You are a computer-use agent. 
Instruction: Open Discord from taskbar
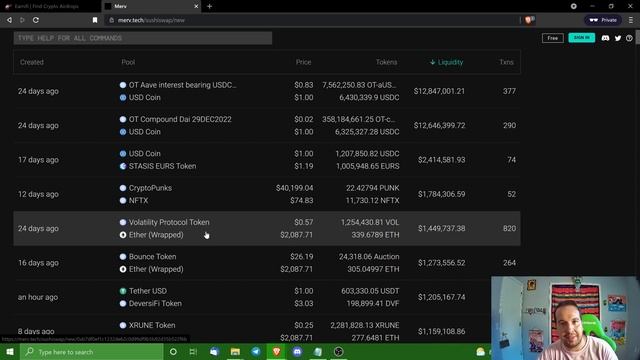coord(298,352)
